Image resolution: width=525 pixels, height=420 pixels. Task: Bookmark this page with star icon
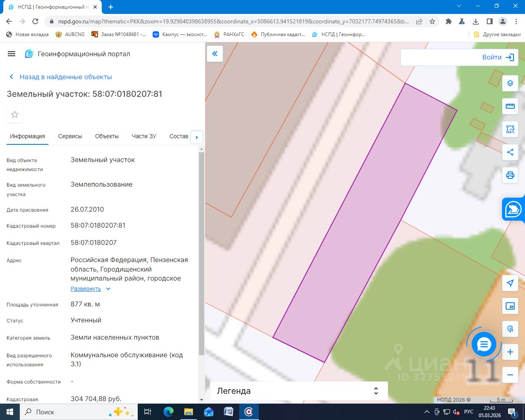click(432, 21)
